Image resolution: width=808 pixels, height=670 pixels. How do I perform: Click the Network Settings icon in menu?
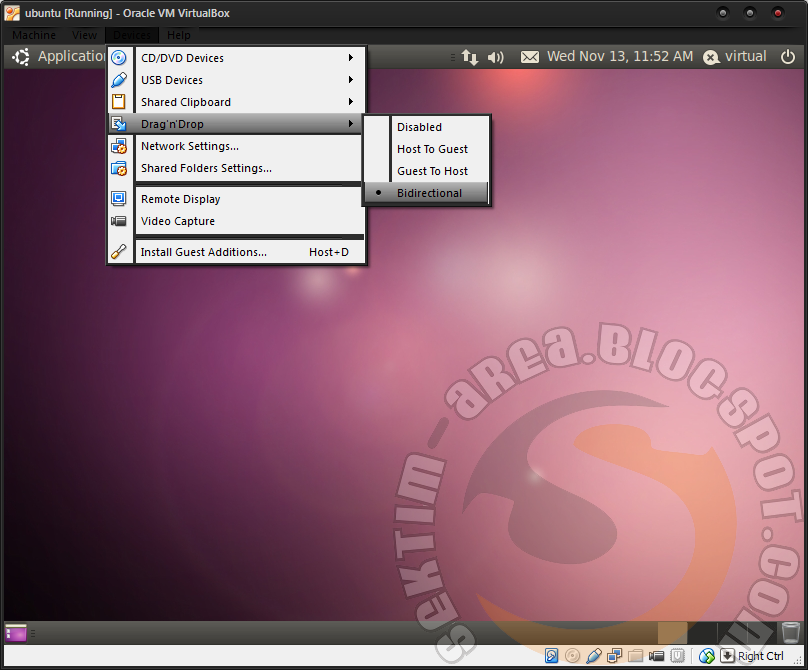pyautogui.click(x=119, y=146)
